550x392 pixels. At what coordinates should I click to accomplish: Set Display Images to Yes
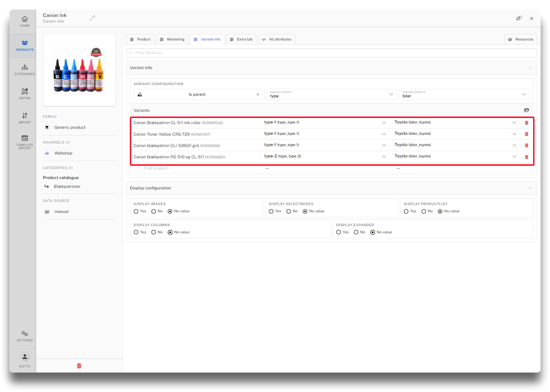tap(136, 211)
